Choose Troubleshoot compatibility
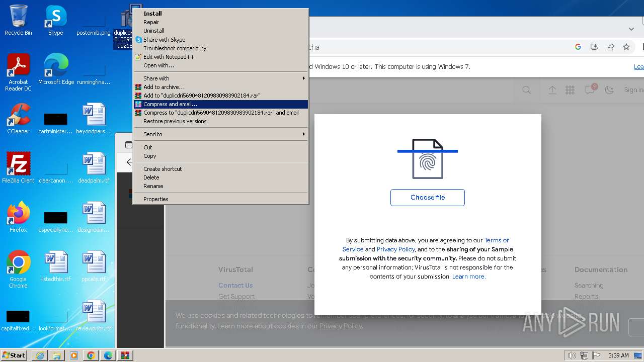Image resolution: width=644 pixels, height=362 pixels. 220,48
